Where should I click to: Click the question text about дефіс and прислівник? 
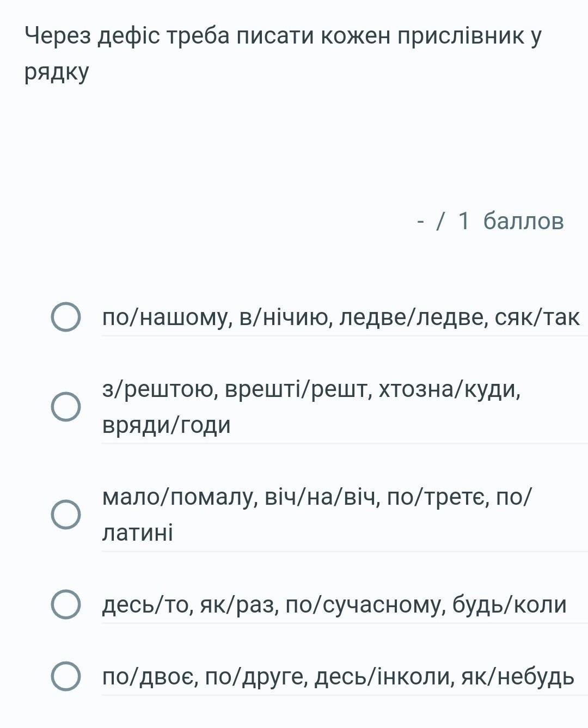click(x=283, y=54)
